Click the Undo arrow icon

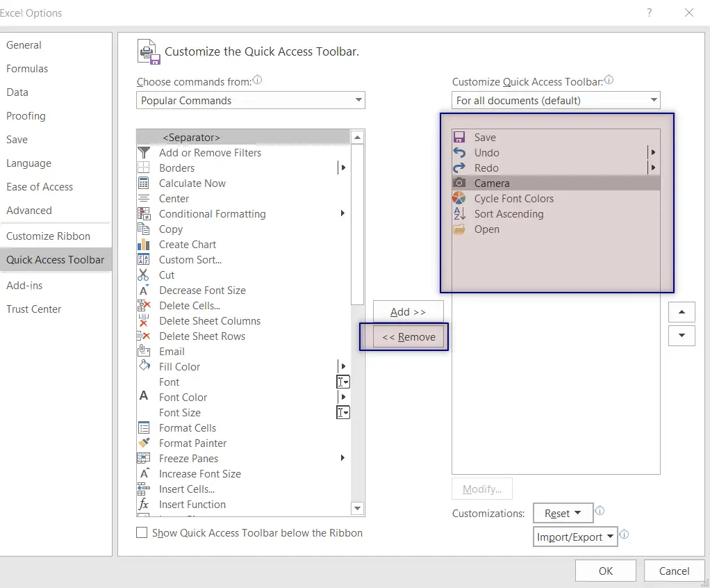click(x=459, y=153)
